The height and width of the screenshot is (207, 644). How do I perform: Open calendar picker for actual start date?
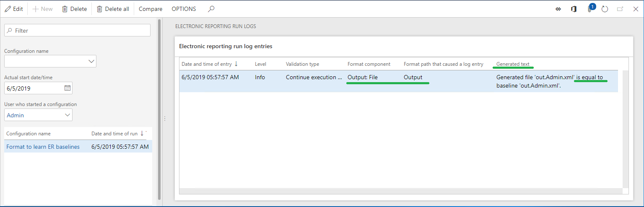click(x=68, y=88)
